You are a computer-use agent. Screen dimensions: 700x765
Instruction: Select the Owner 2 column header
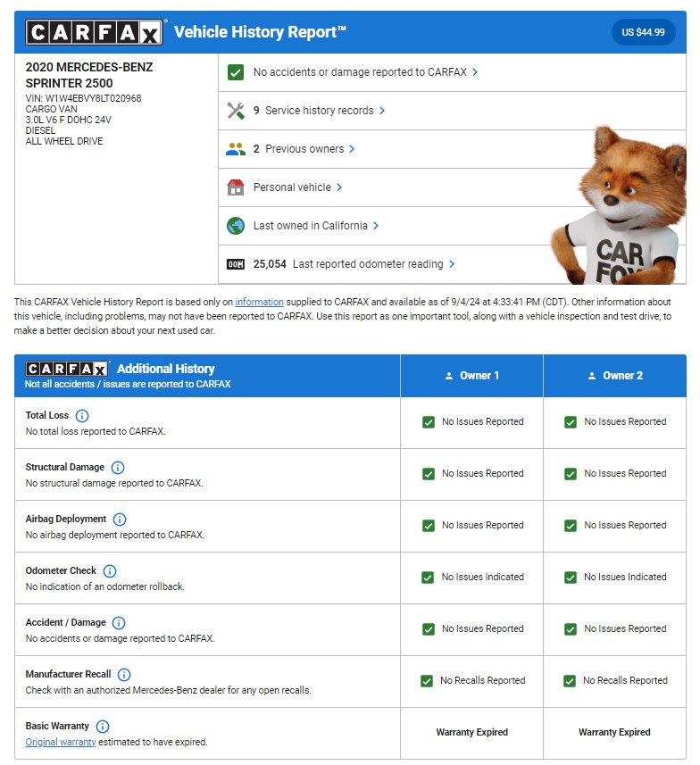point(615,376)
